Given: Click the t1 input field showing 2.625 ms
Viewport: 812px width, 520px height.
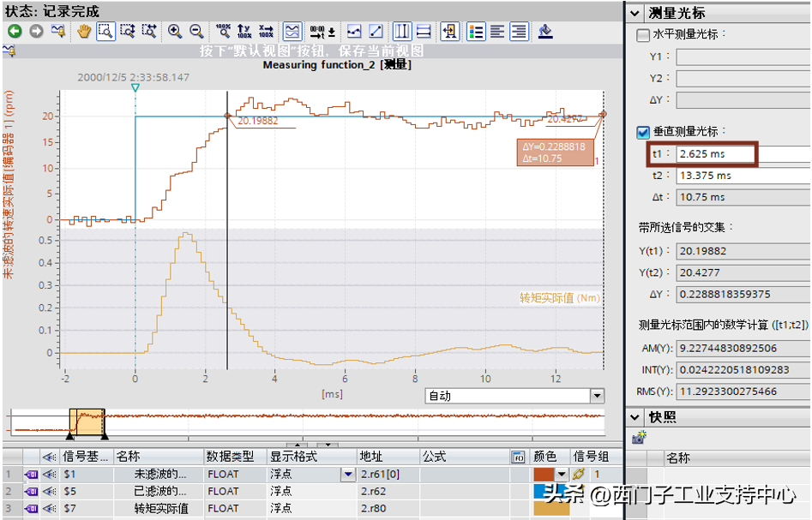Looking at the screenshot, I should point(715,154).
